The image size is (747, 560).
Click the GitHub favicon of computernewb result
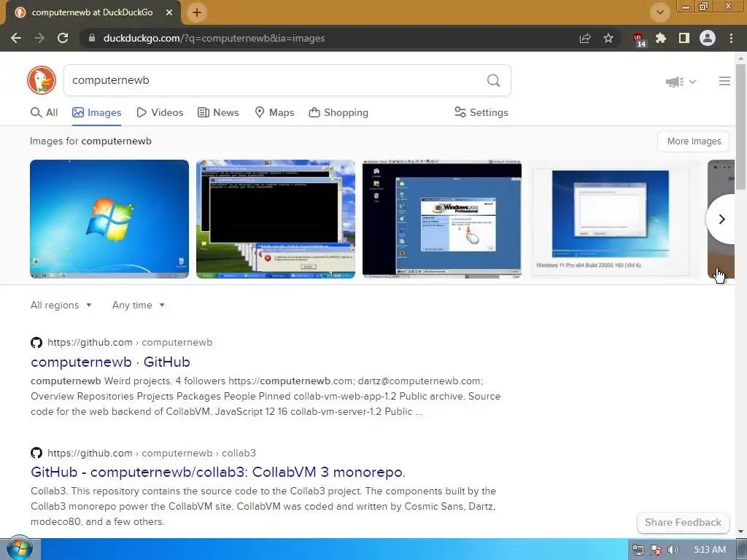[x=36, y=343]
